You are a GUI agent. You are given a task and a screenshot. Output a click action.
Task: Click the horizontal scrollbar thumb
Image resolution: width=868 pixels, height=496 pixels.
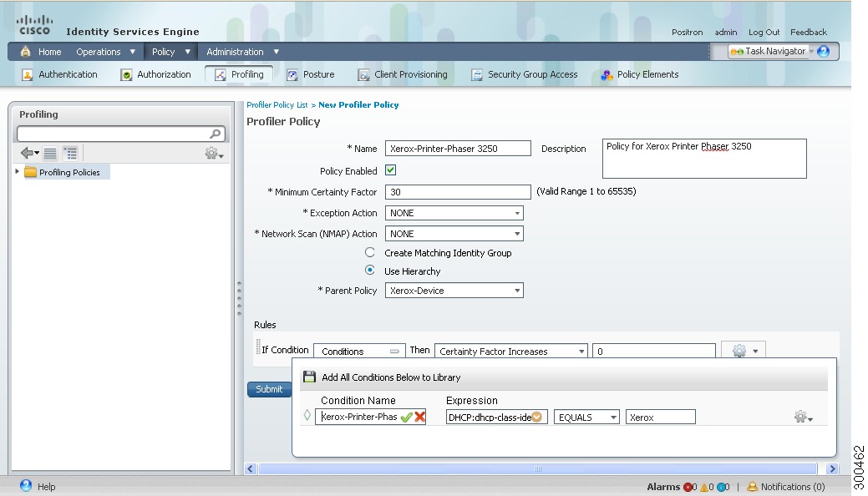click(x=537, y=469)
